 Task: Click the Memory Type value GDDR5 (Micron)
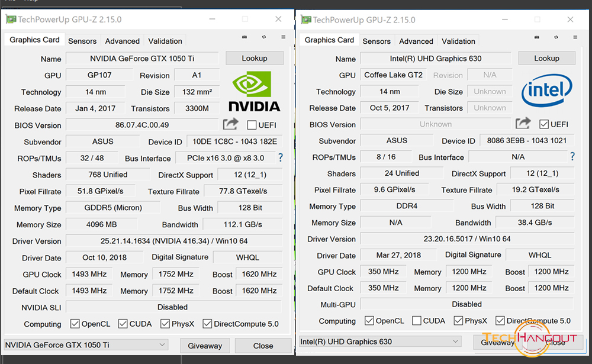click(113, 208)
